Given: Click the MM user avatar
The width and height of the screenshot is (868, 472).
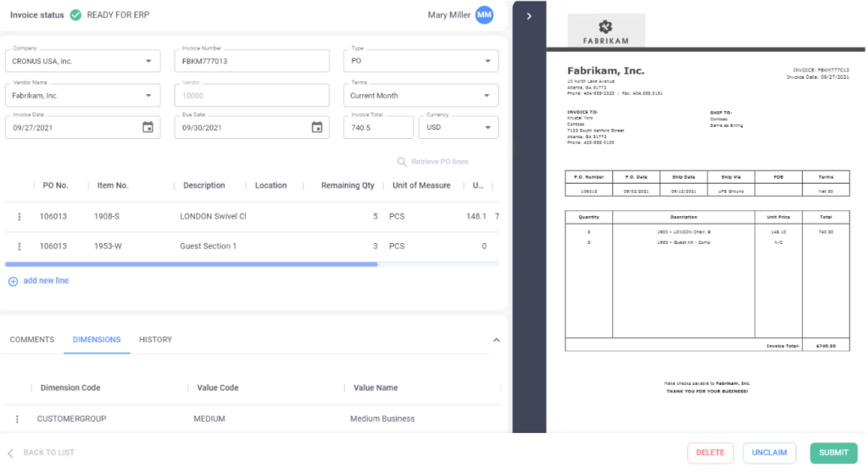Looking at the screenshot, I should [x=484, y=15].
